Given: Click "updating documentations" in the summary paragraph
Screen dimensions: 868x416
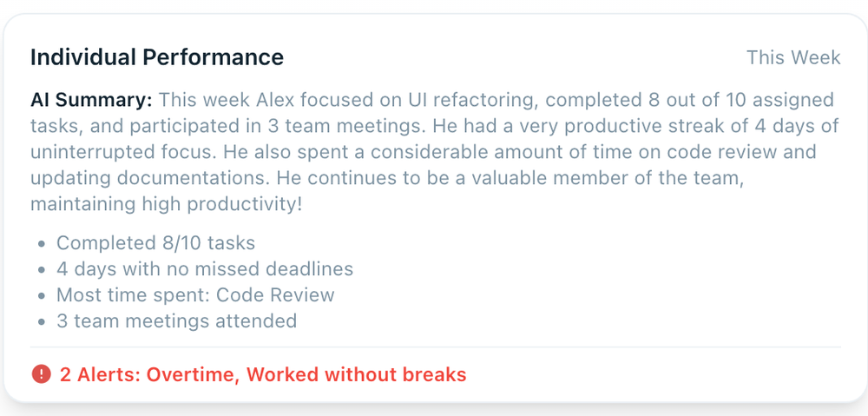Looking at the screenshot, I should [x=151, y=179].
